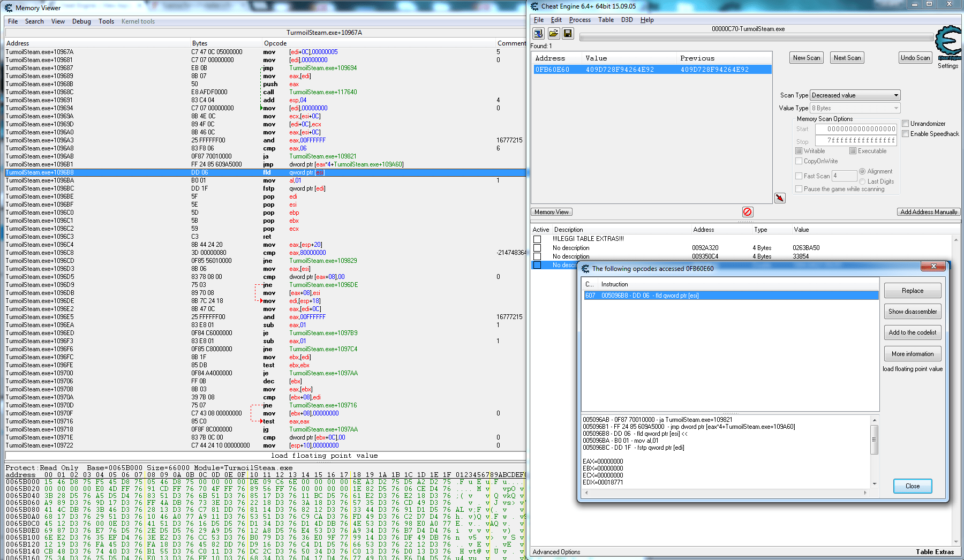The width and height of the screenshot is (964, 560).
Task: Click the red crosshair attach-to-window icon
Action: coord(780,198)
